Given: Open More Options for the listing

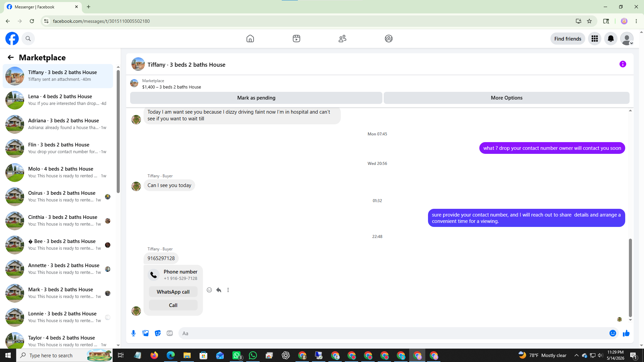Looking at the screenshot, I should point(506,98).
